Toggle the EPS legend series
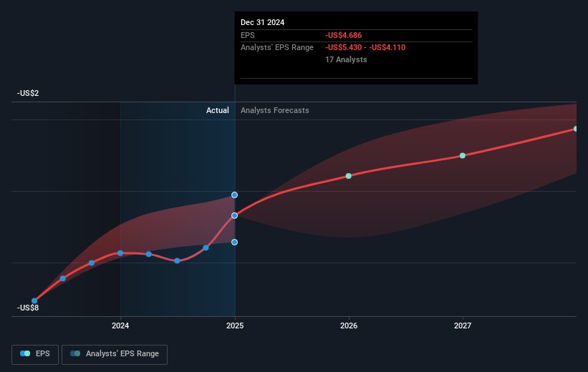588x372 pixels. (x=35, y=354)
